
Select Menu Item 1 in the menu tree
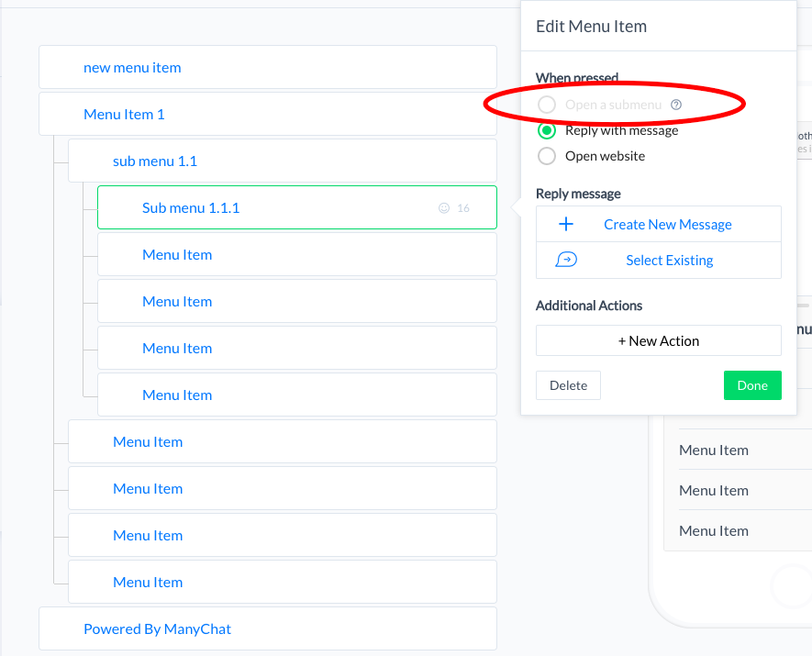[124, 114]
